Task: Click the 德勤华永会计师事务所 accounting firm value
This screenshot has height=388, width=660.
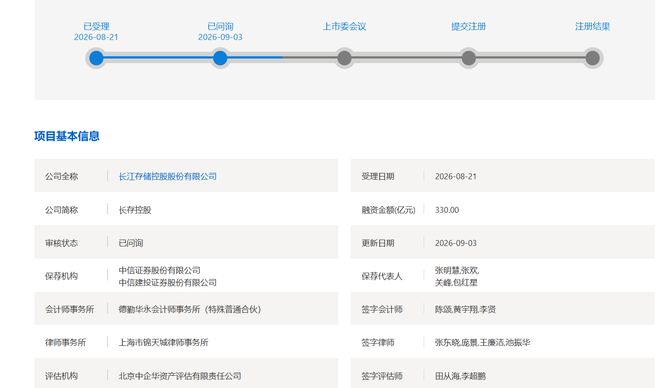Action: click(x=189, y=309)
